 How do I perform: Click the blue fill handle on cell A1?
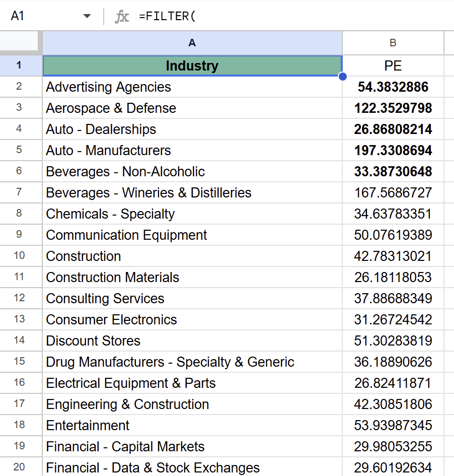(x=342, y=76)
